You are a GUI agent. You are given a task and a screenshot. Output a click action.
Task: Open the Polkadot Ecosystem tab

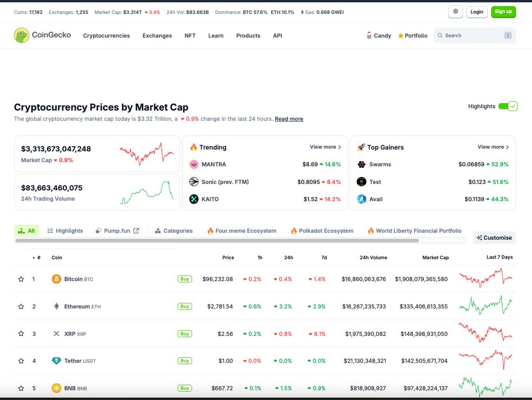click(322, 231)
